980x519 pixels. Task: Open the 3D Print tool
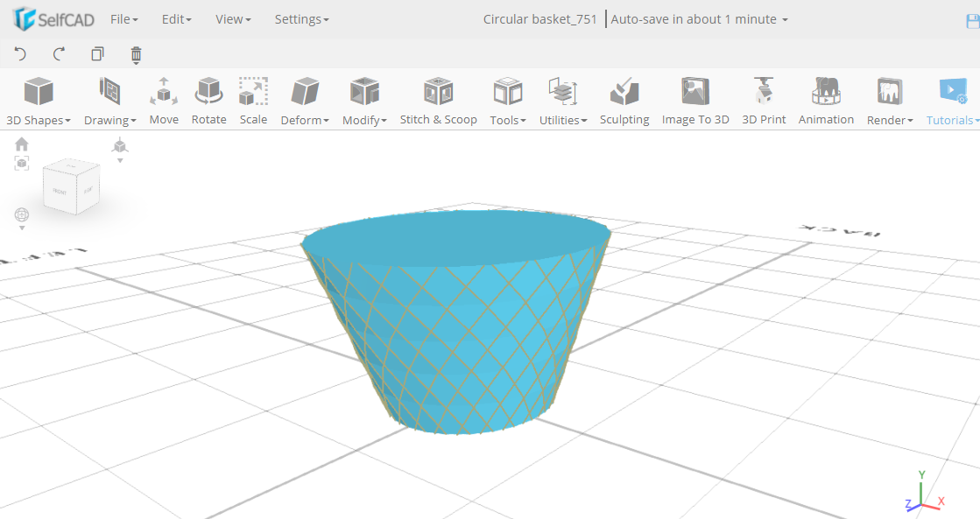coord(764,101)
